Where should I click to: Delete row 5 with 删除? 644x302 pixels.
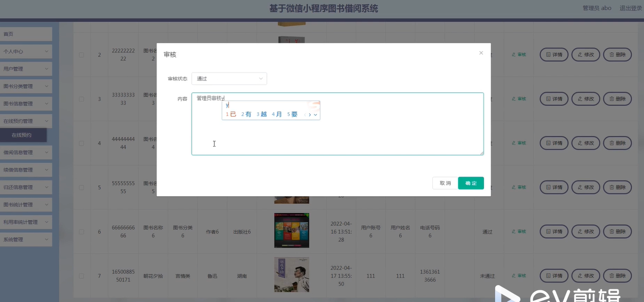tap(617, 187)
